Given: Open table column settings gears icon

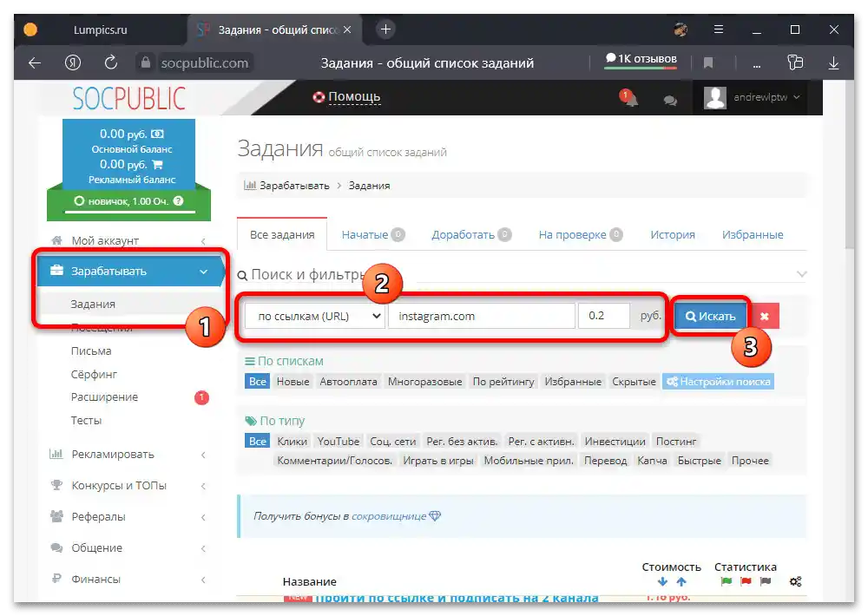Looking at the screenshot, I should point(795,581).
